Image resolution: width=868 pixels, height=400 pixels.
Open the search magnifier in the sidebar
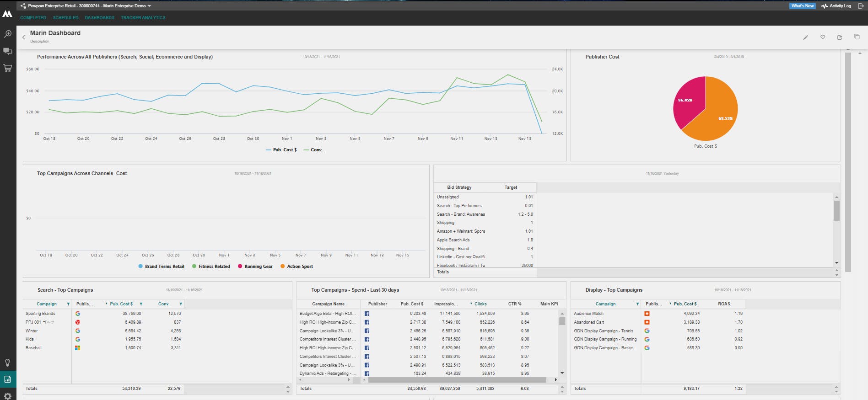(8, 34)
